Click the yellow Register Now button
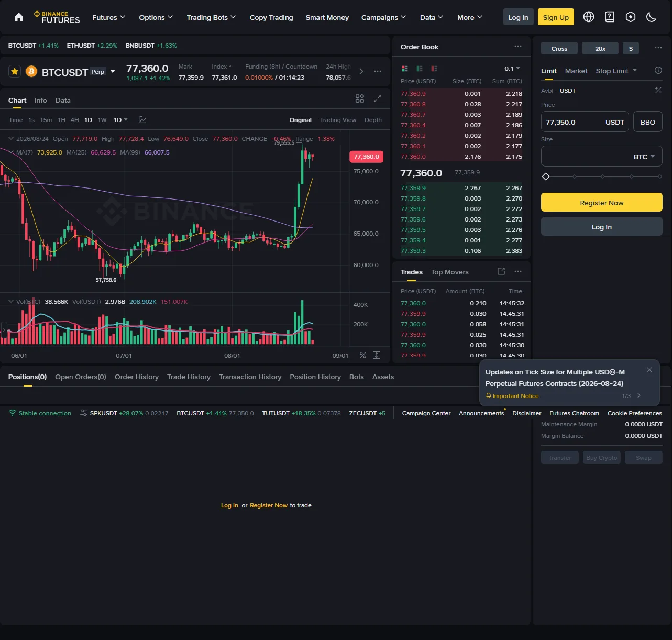 602,203
